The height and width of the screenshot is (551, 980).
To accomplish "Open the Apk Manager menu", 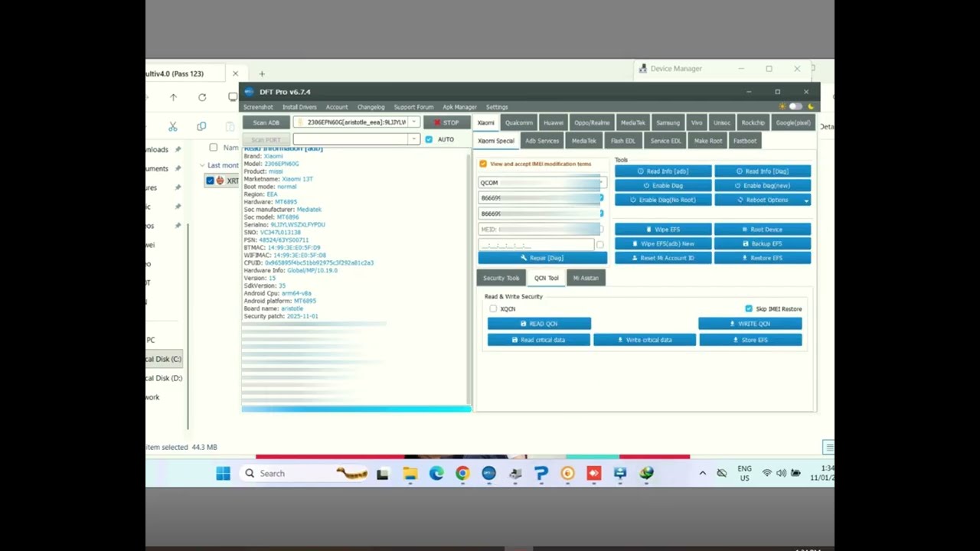I will click(x=459, y=107).
